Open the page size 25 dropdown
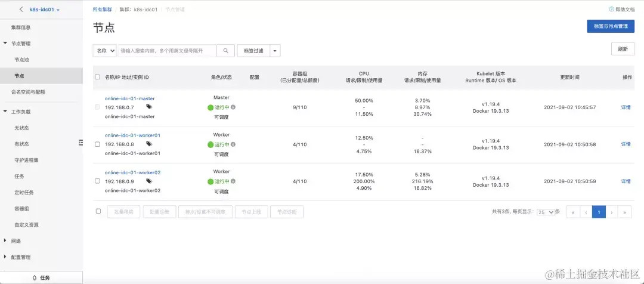The height and width of the screenshot is (284, 644). (x=546, y=212)
